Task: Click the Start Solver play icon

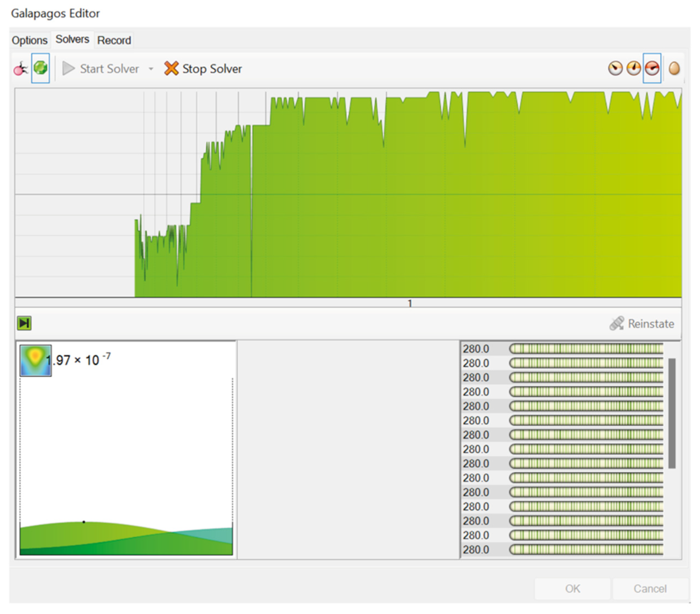Action: coord(69,69)
